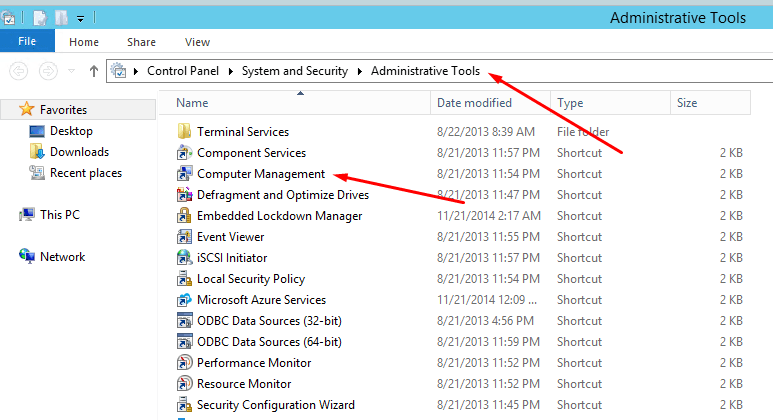Select the Microsoft Azure Services icon
The width and height of the screenshot is (773, 420).
click(184, 299)
